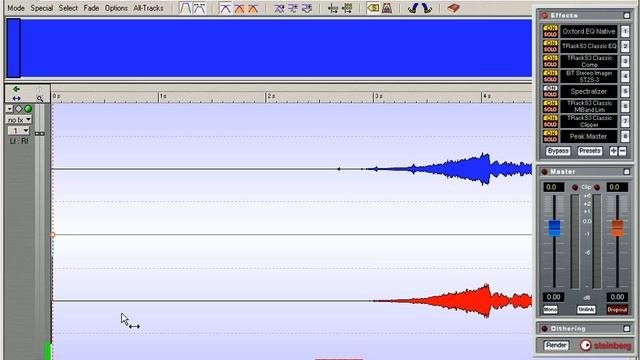640x360 pixels.
Task: Open the Spectralizer effect panel
Action: click(589, 91)
